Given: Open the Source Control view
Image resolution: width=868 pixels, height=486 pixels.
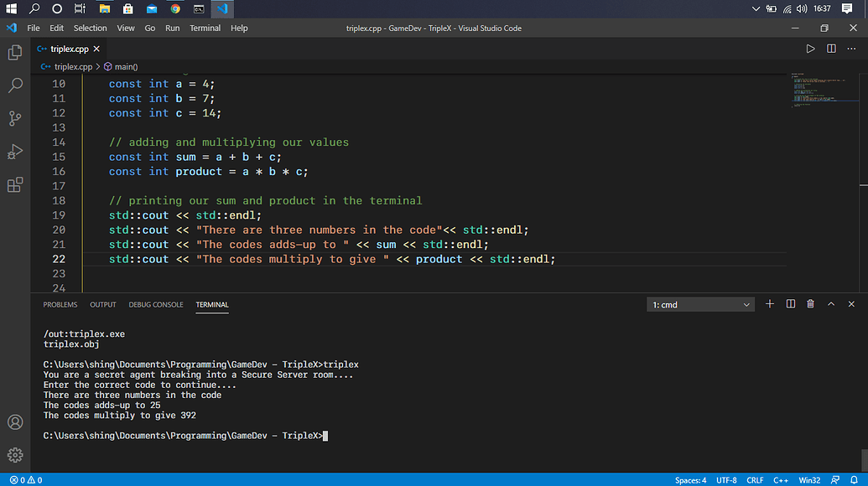Looking at the screenshot, I should pos(14,118).
